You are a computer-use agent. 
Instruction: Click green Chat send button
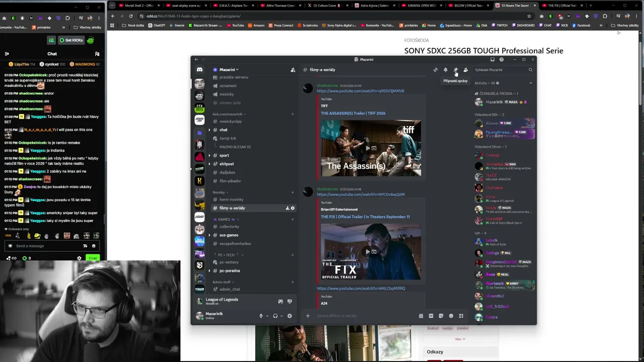pos(92,258)
